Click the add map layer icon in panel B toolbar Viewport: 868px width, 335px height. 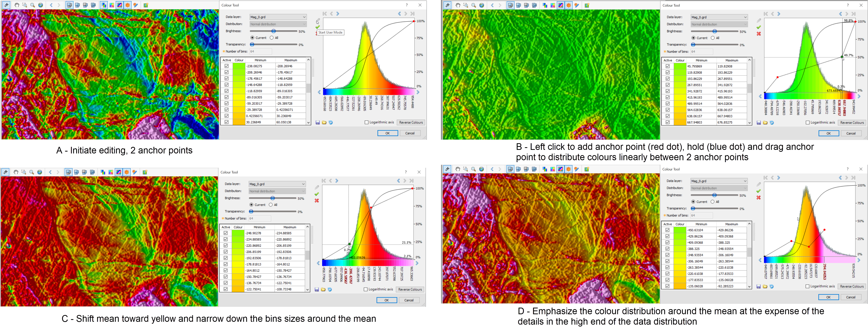tap(587, 5)
